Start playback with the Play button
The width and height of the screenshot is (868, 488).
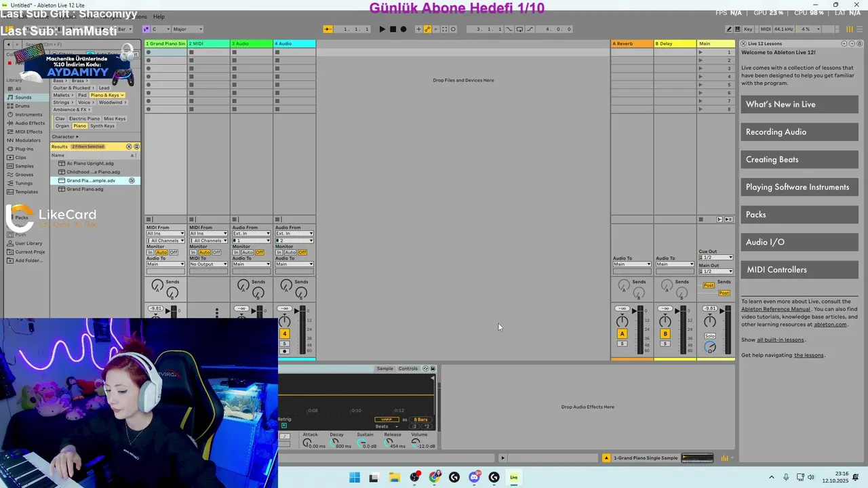[382, 29]
